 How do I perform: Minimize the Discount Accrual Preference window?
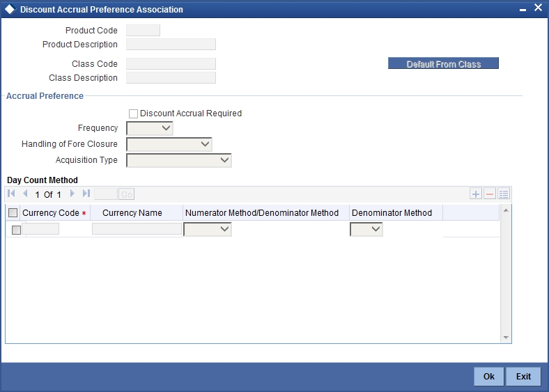(523, 10)
